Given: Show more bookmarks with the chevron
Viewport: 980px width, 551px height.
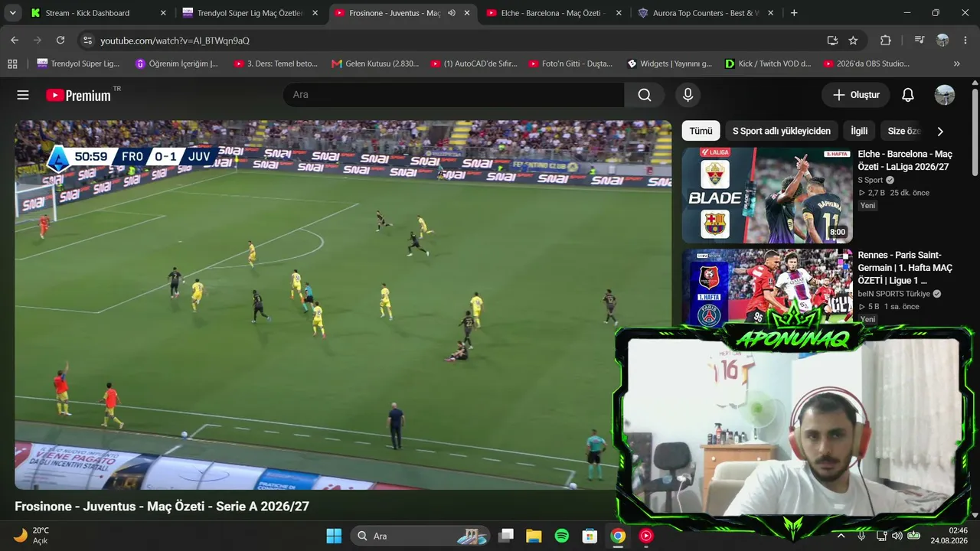Looking at the screenshot, I should point(957,64).
